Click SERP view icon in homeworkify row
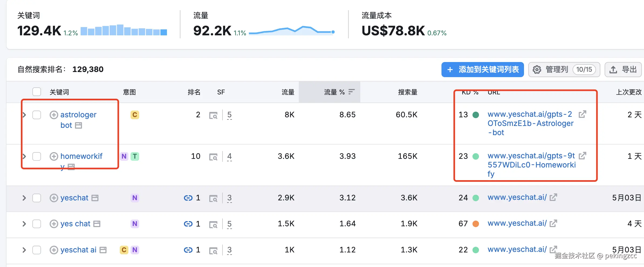The image size is (644, 267). point(213,157)
